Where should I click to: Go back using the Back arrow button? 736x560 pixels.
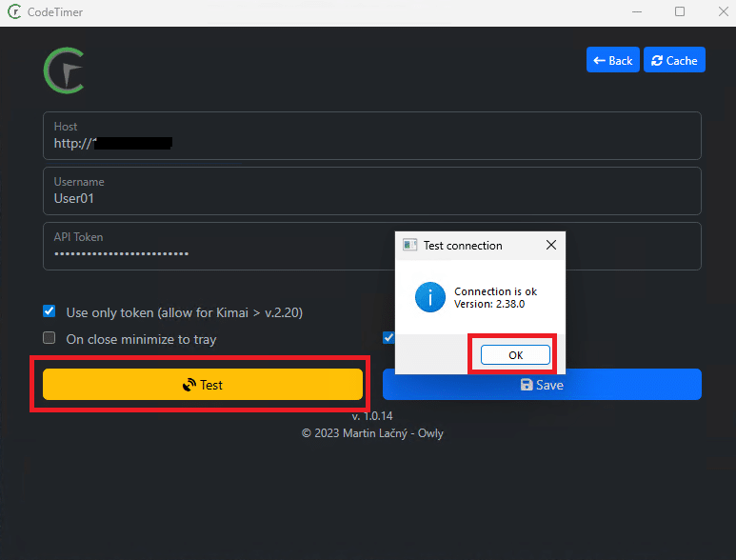[612, 60]
